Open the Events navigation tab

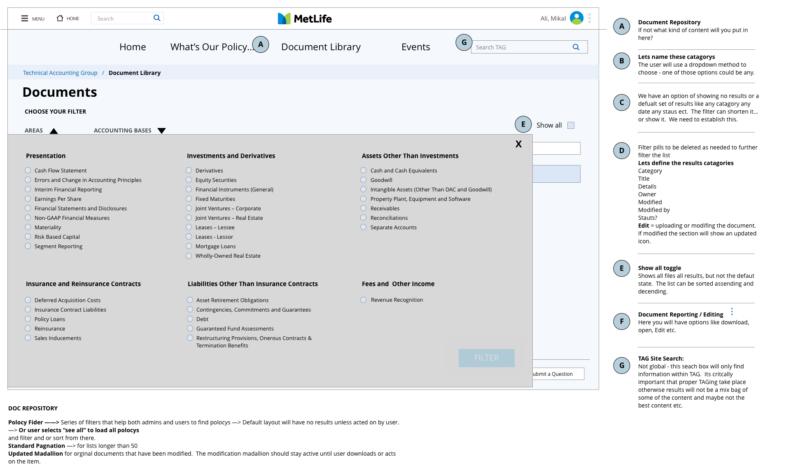415,47
